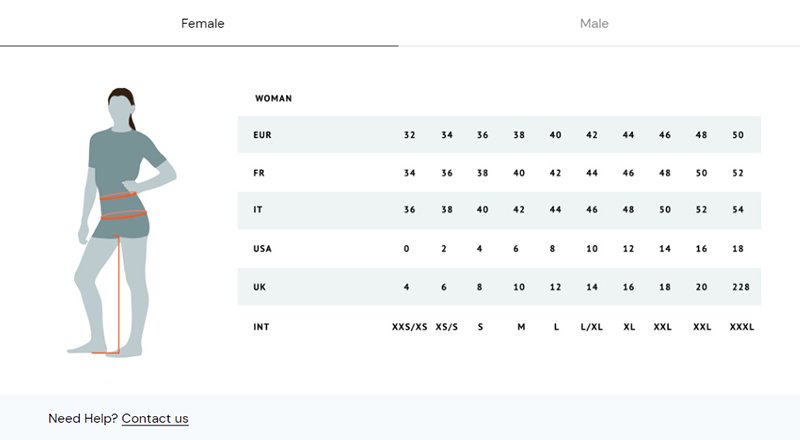Click INT size XXS/XS cell

(409, 327)
